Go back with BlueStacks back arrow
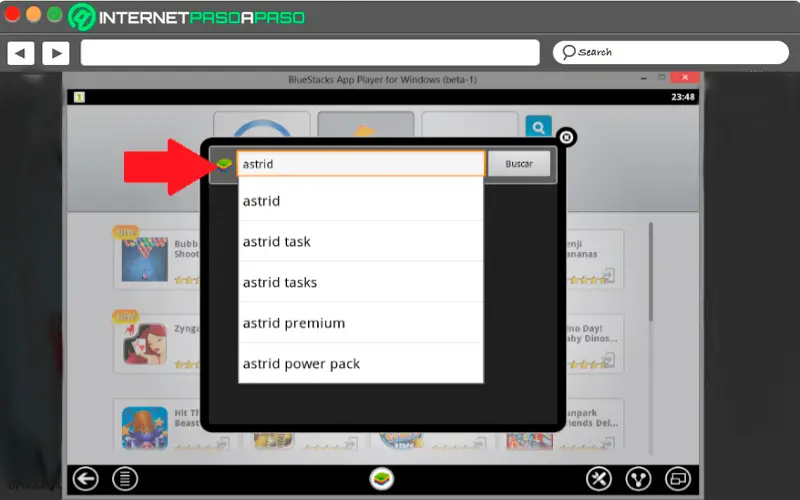This screenshot has width=800, height=500. point(86,479)
